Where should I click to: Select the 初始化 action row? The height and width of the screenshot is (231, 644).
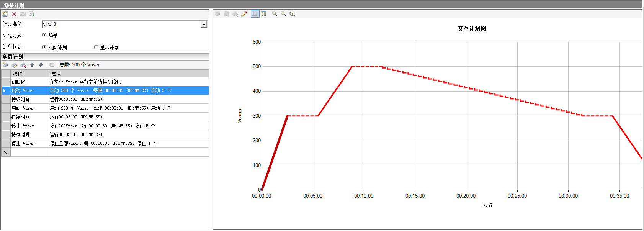(x=29, y=82)
